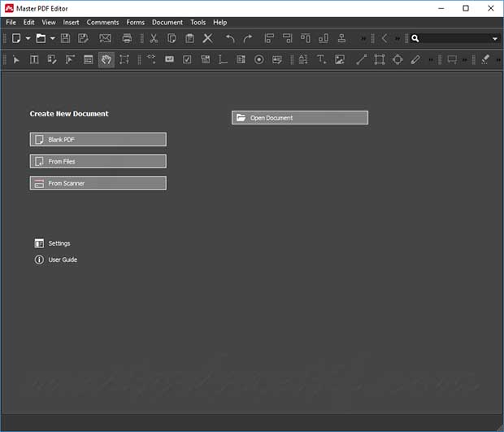Click the Cut scissors icon
Image resolution: width=504 pixels, height=432 pixels.
coord(154,38)
